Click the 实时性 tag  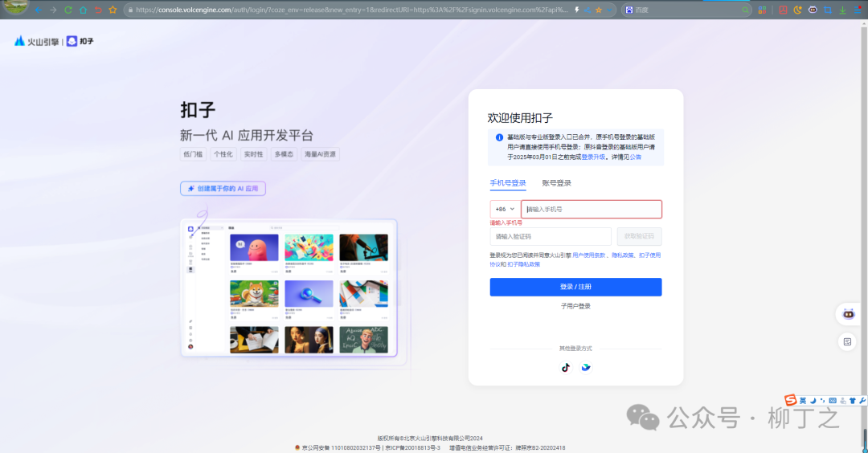pyautogui.click(x=253, y=154)
